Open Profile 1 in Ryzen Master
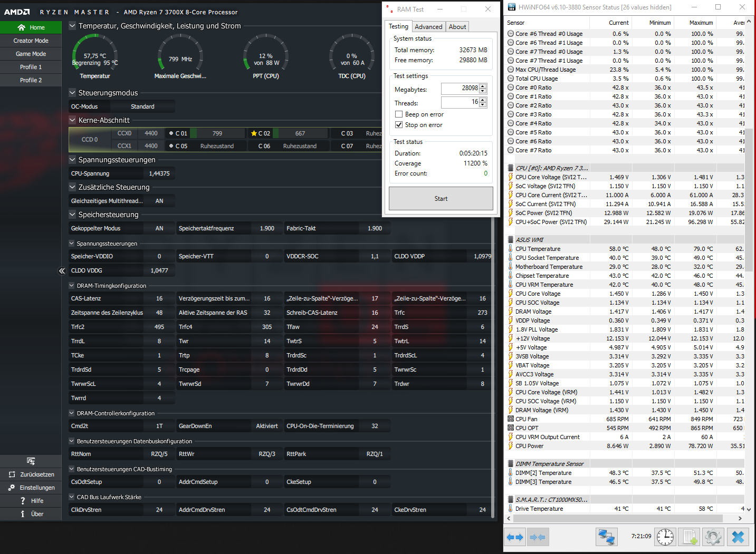 [x=31, y=67]
